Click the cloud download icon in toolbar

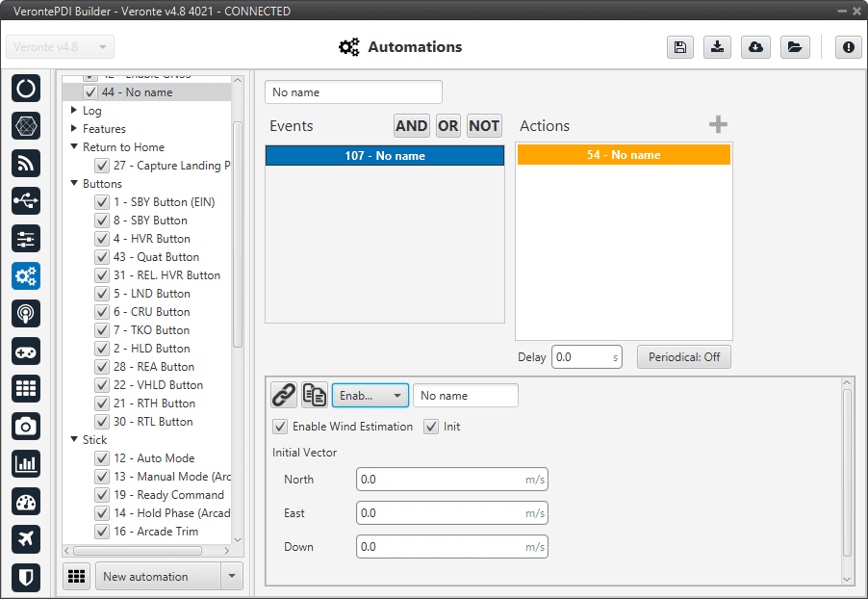pos(755,47)
